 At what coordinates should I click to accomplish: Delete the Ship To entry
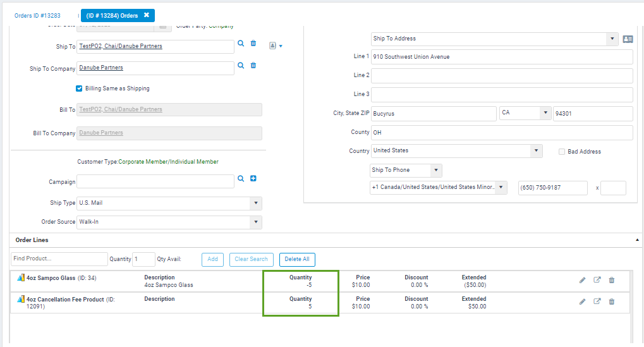click(253, 43)
